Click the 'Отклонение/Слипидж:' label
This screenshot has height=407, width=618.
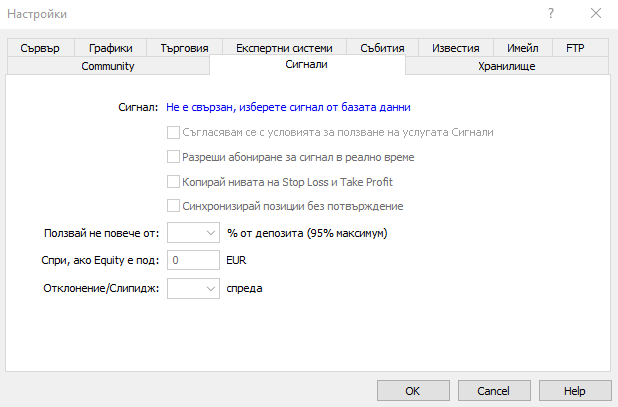pos(101,288)
